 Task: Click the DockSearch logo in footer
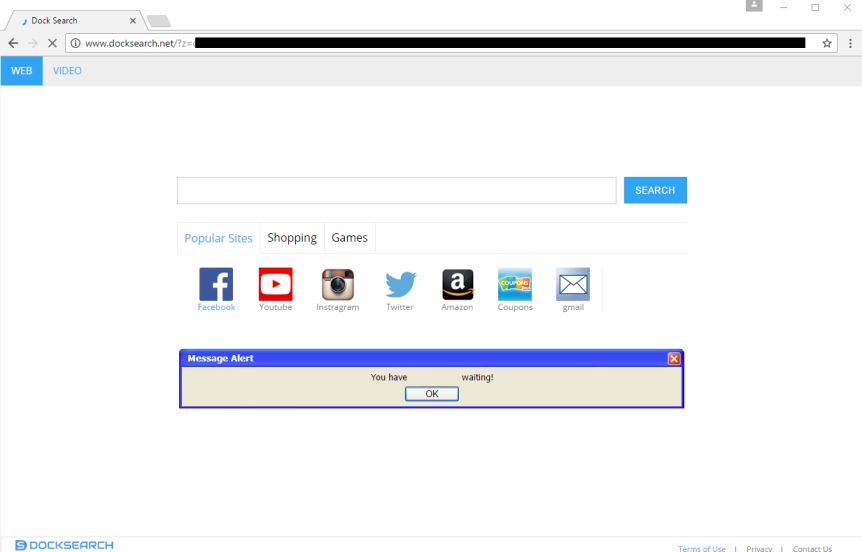pos(64,545)
